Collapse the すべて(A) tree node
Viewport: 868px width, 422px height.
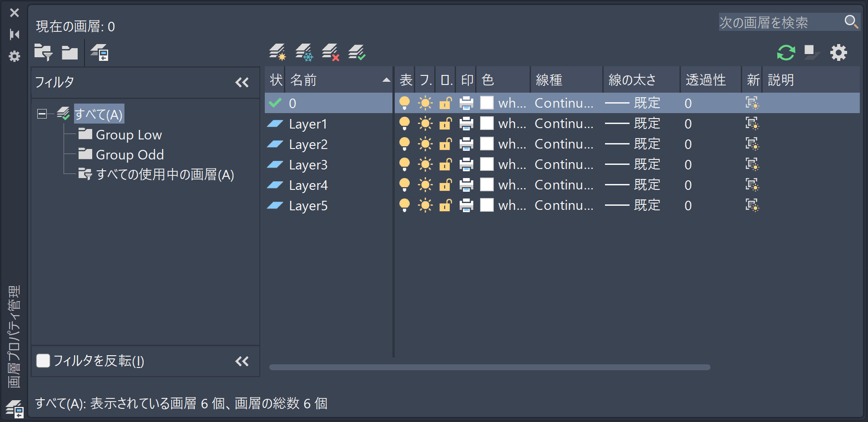coord(42,114)
